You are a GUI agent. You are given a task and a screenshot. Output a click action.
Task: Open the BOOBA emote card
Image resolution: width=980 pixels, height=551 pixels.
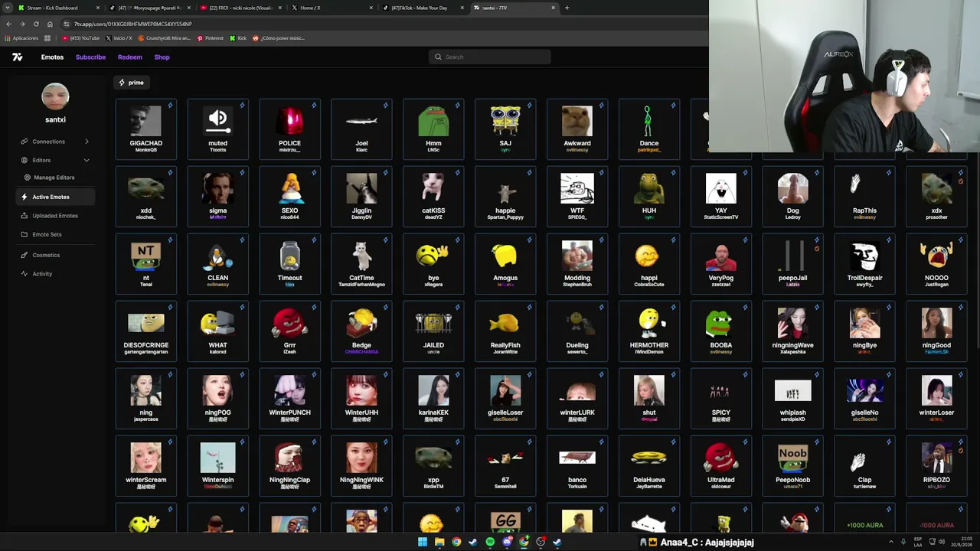tap(721, 331)
